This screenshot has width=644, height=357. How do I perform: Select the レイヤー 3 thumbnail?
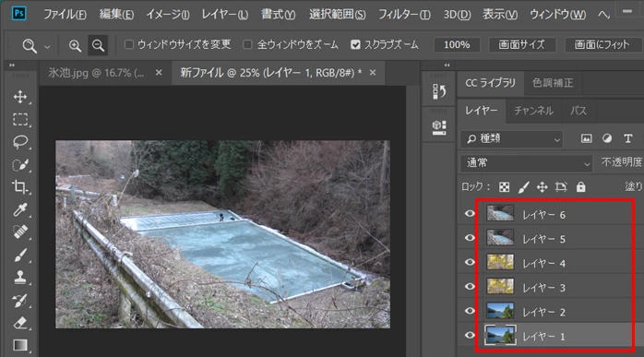(x=500, y=286)
